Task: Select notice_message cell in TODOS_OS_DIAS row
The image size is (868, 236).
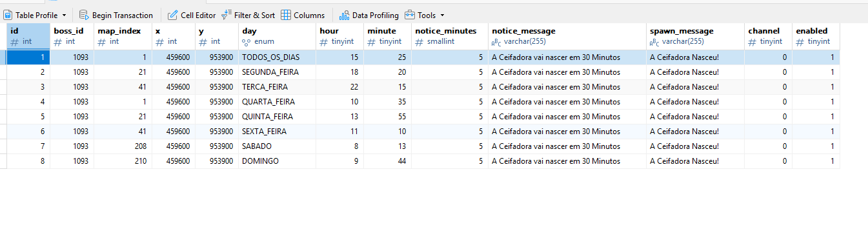Action: click(567, 57)
